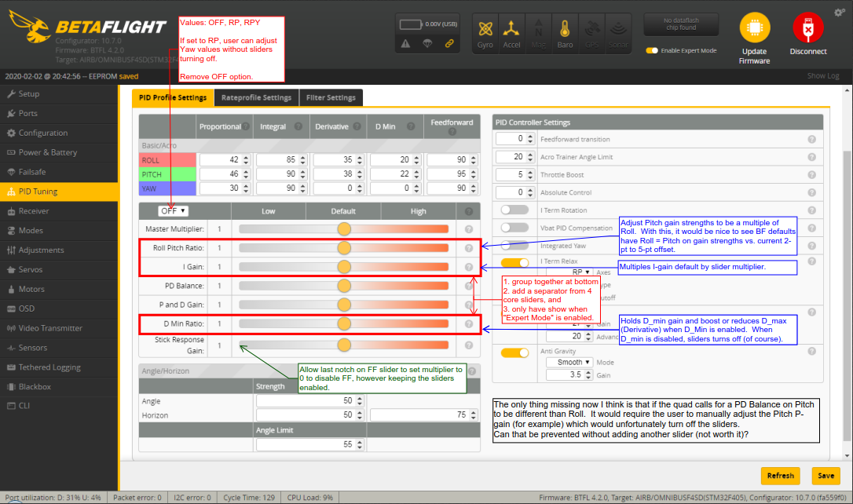Click stepper on Angle Limit 55 field
Image resolution: width=853 pixels, height=504 pixels.
tap(360, 445)
